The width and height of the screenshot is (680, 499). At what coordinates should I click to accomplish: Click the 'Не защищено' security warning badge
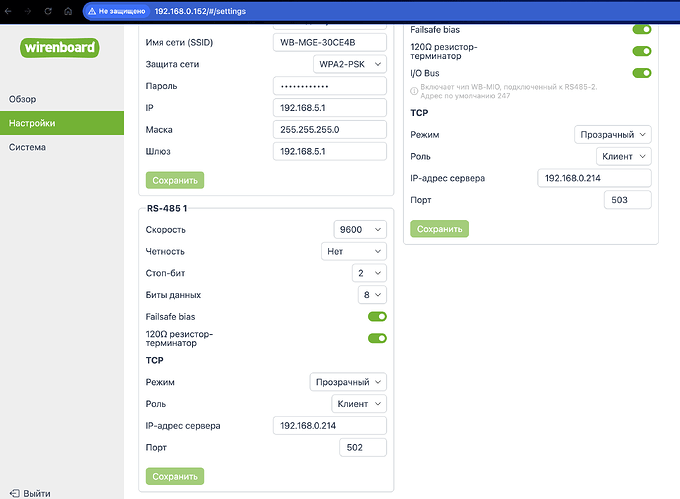pyautogui.click(x=116, y=11)
